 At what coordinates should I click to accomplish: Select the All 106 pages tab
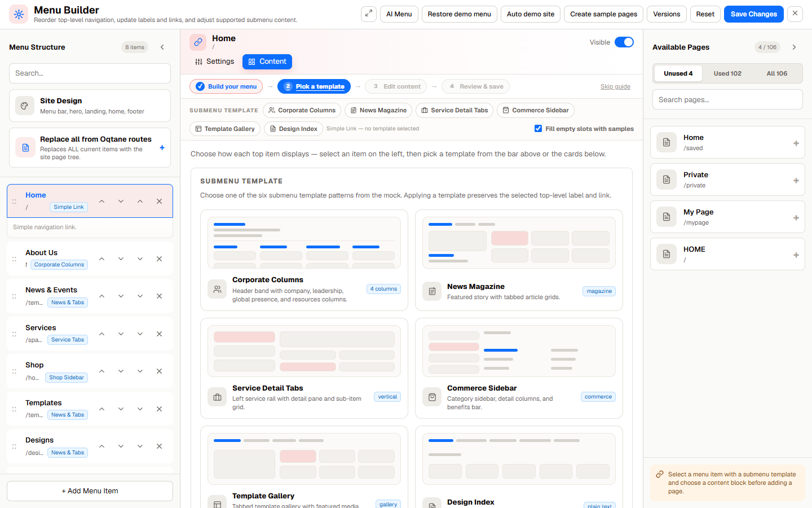point(776,73)
